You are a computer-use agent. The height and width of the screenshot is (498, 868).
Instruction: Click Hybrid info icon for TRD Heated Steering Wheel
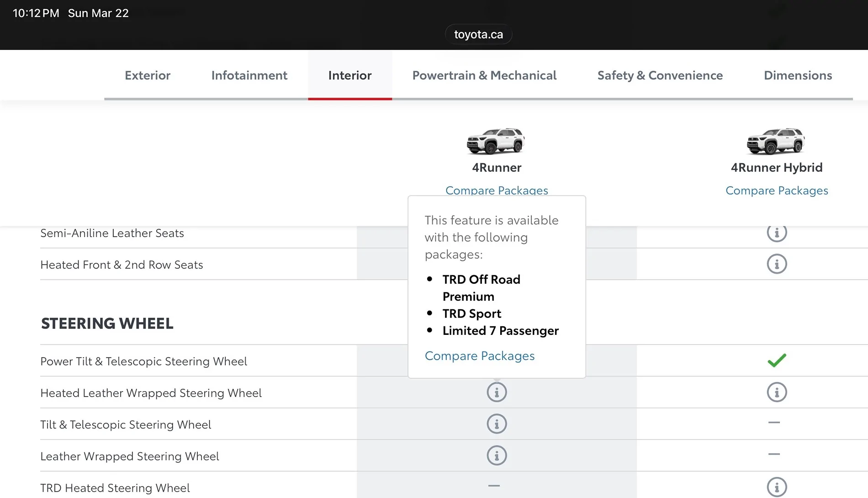click(777, 487)
